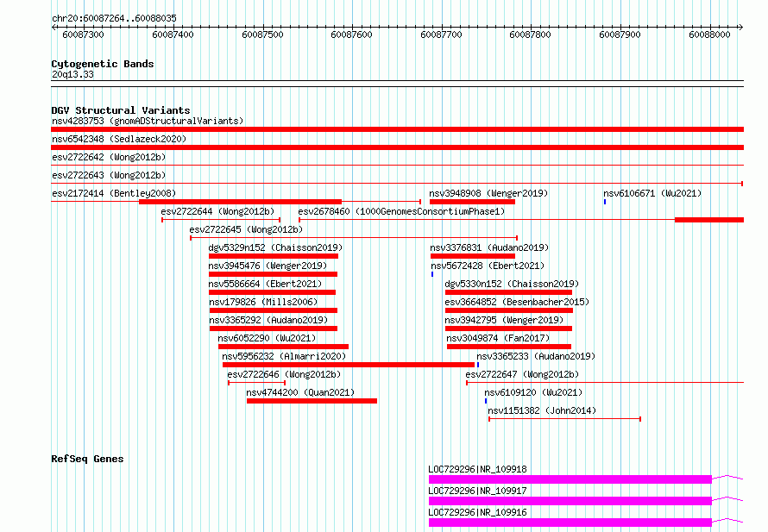
Task: Select esv2722644 (Wong2012b) label
Action: point(217,211)
